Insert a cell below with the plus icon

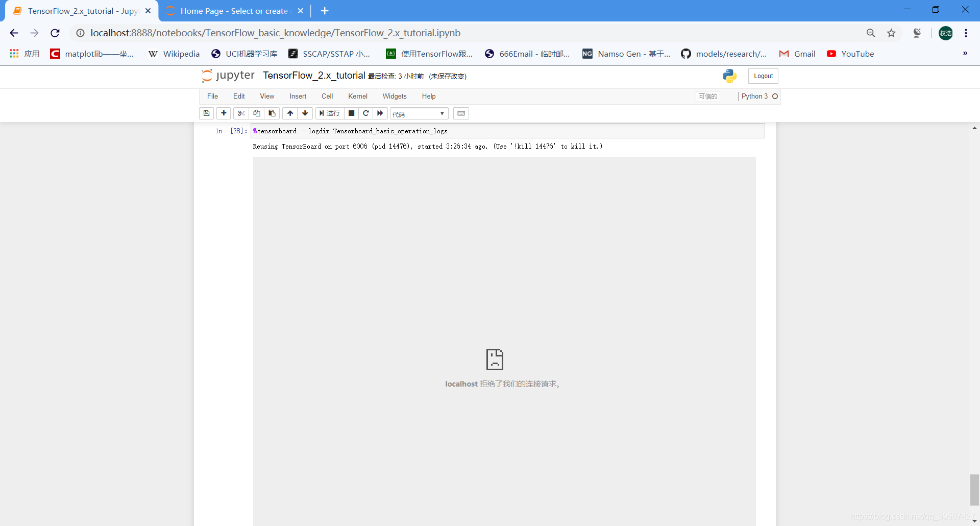point(224,113)
